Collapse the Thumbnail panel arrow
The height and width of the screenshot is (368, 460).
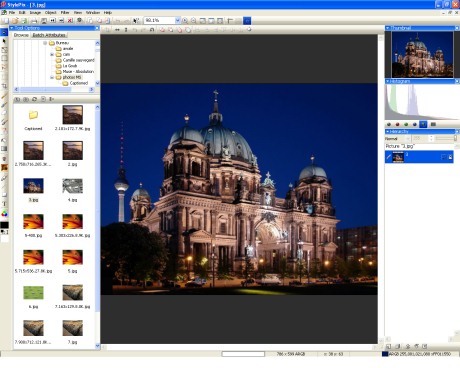(x=388, y=28)
